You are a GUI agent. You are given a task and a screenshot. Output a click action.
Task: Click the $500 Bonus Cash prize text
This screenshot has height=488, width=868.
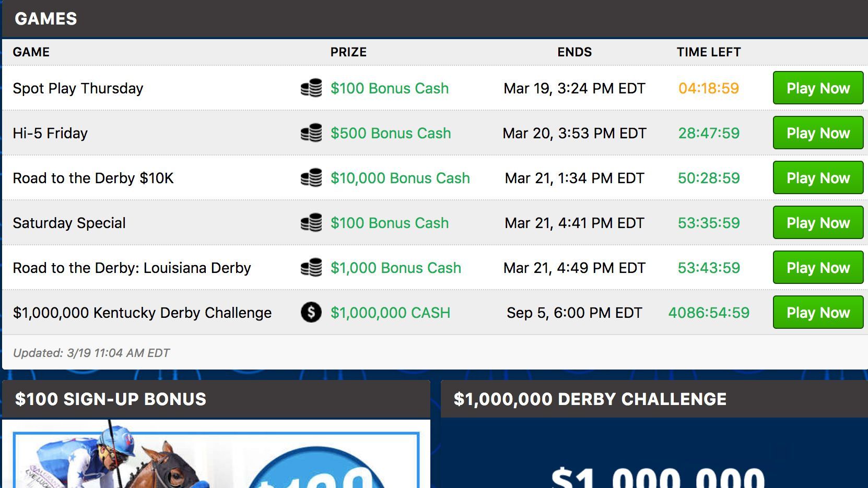click(x=390, y=133)
